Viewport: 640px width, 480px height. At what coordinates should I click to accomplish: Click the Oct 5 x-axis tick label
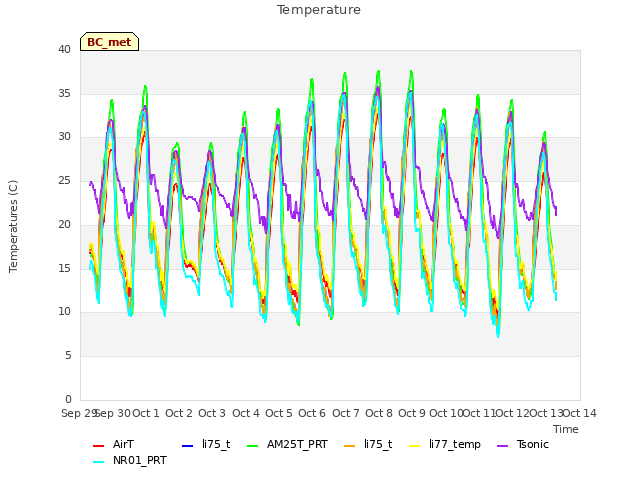point(279,413)
